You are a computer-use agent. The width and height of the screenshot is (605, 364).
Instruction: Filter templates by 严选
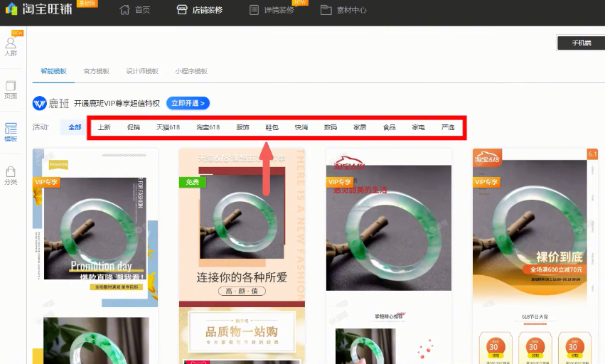click(448, 127)
